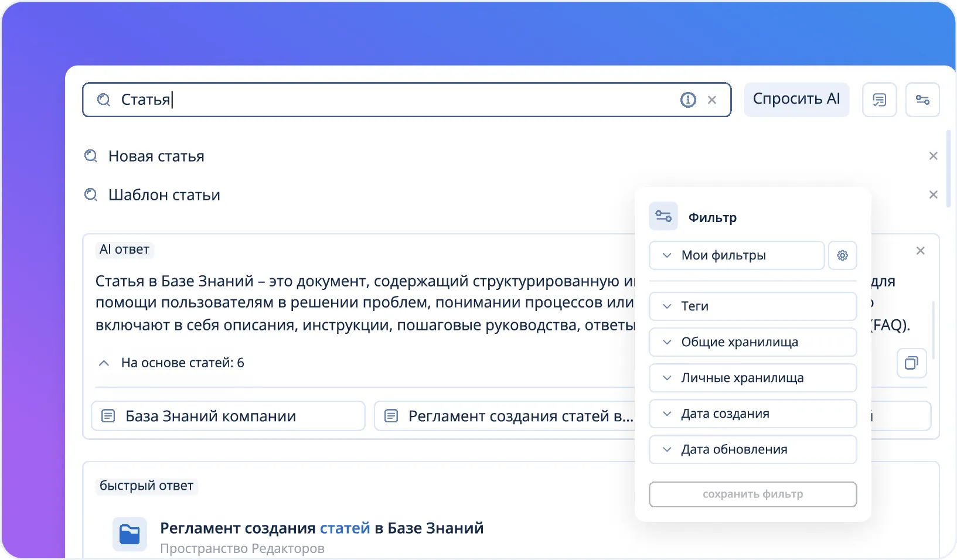Expand 'Личные хранилища' filter

[x=752, y=378]
